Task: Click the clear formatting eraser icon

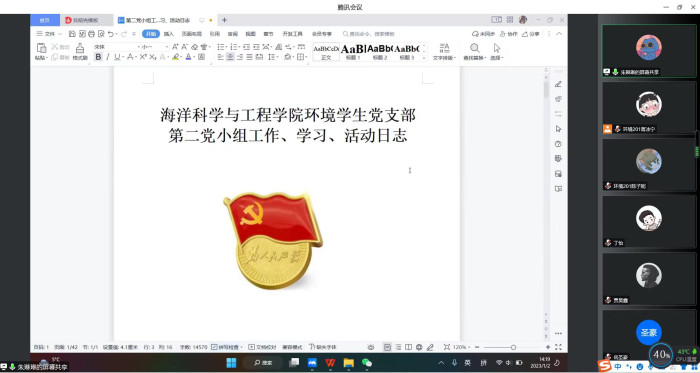Action: point(195,47)
